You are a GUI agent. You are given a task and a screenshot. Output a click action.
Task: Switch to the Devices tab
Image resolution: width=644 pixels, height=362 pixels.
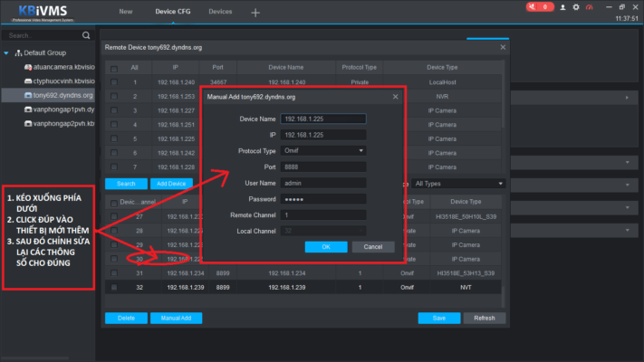point(220,12)
